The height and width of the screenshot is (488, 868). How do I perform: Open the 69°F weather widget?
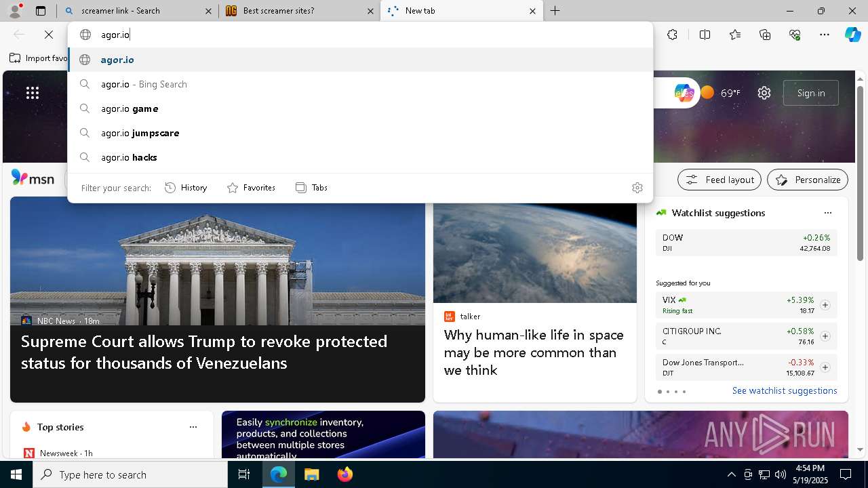point(721,93)
